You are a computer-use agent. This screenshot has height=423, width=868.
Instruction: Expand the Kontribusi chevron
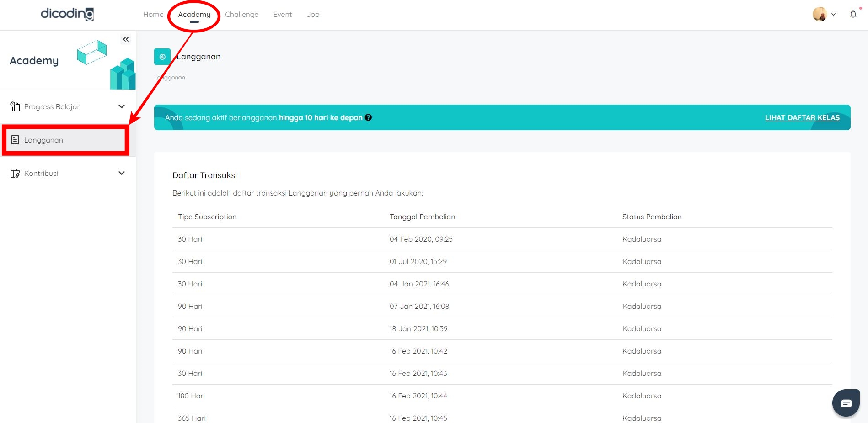pyautogui.click(x=122, y=173)
